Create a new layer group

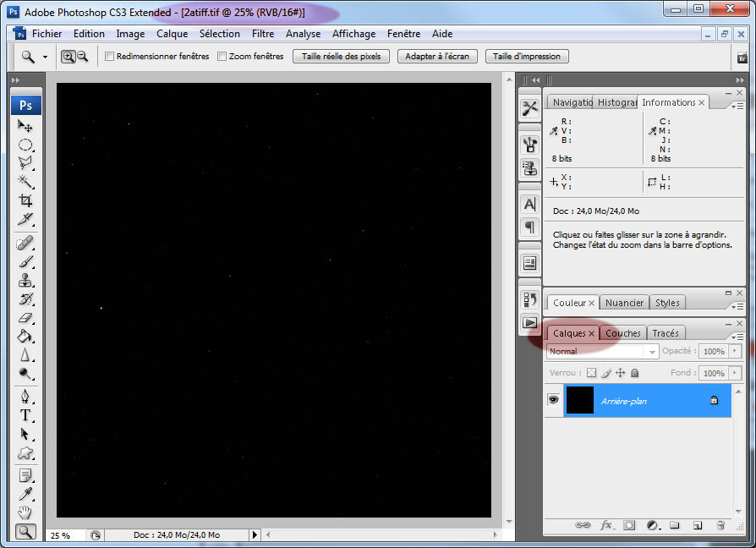(x=675, y=525)
